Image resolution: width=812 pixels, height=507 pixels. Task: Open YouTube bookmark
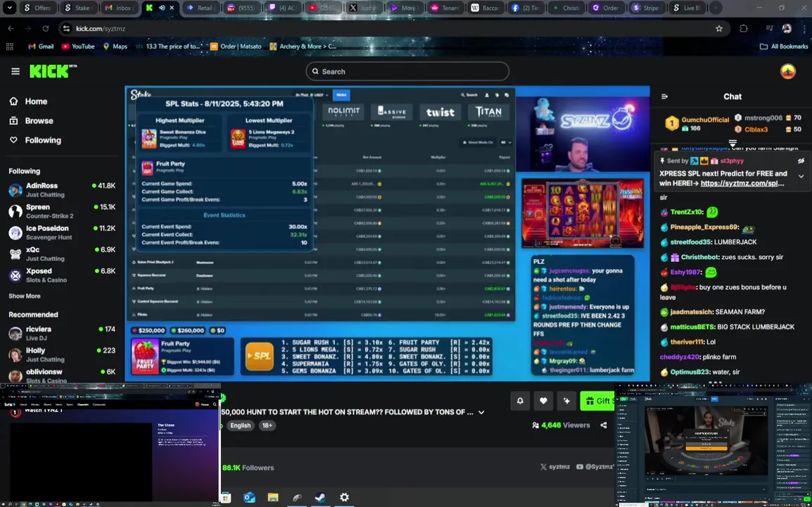[78, 46]
